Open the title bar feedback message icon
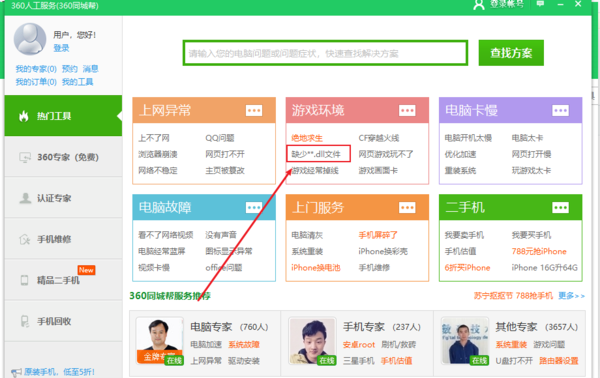The height and width of the screenshot is (378, 600). click(540, 4)
